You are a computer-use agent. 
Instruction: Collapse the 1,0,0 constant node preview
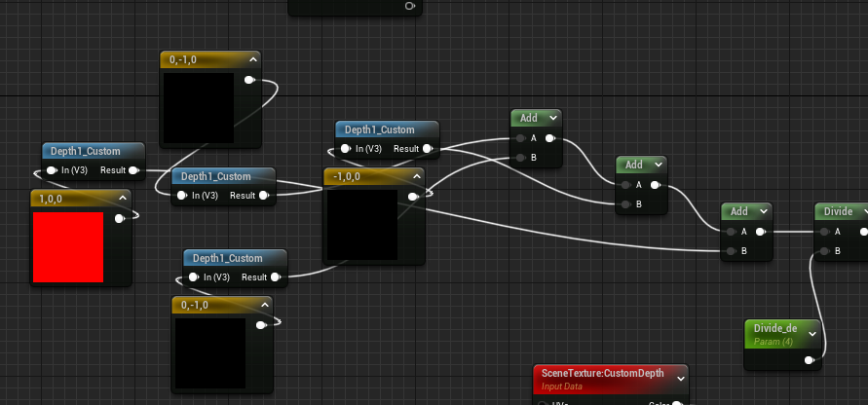pos(124,199)
